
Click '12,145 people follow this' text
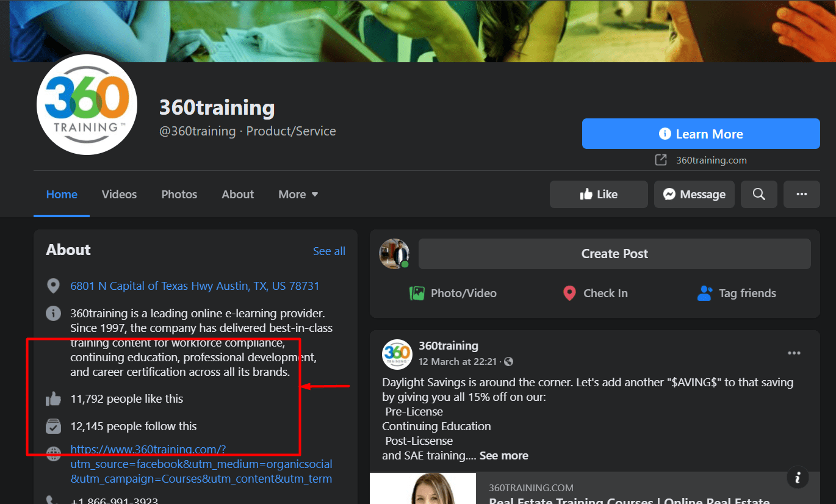click(134, 426)
